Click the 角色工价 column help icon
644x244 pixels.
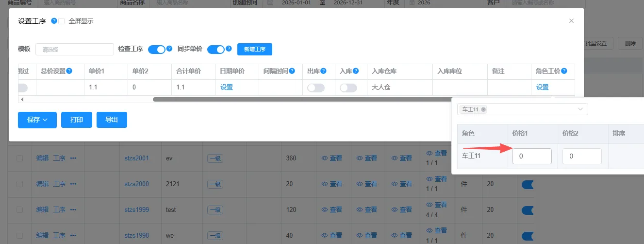click(x=563, y=71)
